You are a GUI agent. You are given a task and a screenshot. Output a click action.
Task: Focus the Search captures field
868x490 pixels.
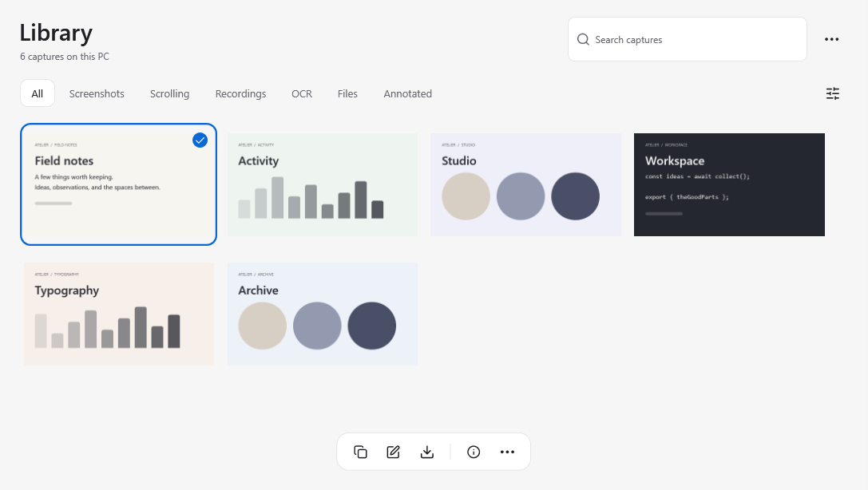click(x=687, y=39)
